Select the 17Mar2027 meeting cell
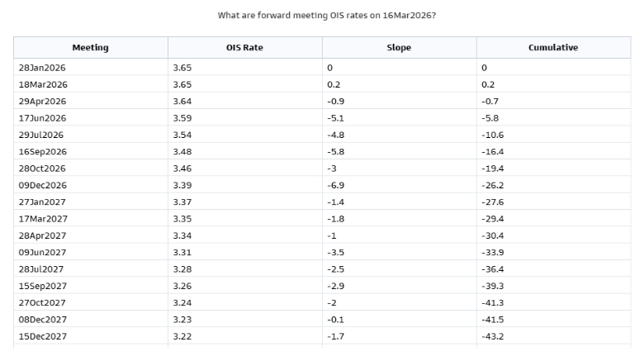 pyautogui.click(x=43, y=218)
